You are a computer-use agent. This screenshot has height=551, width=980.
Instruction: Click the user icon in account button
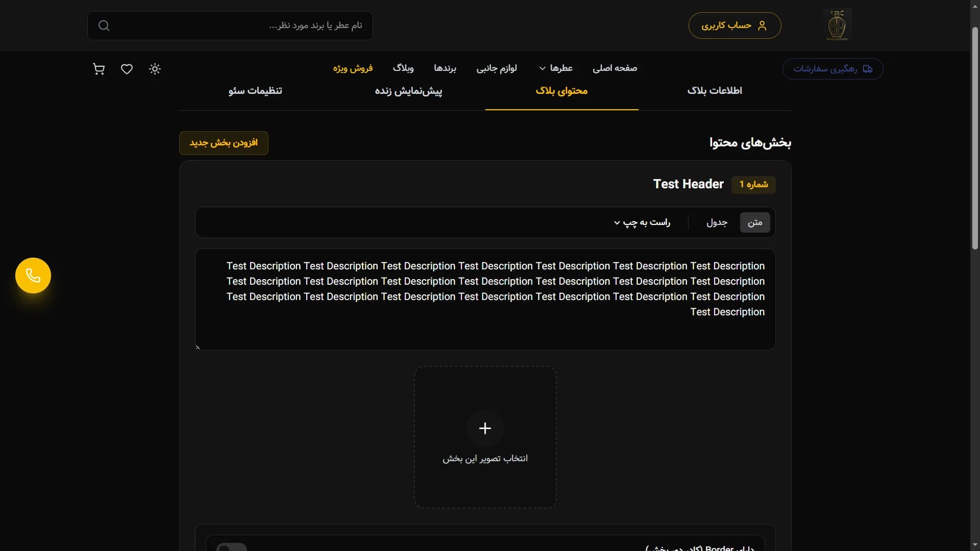click(762, 26)
